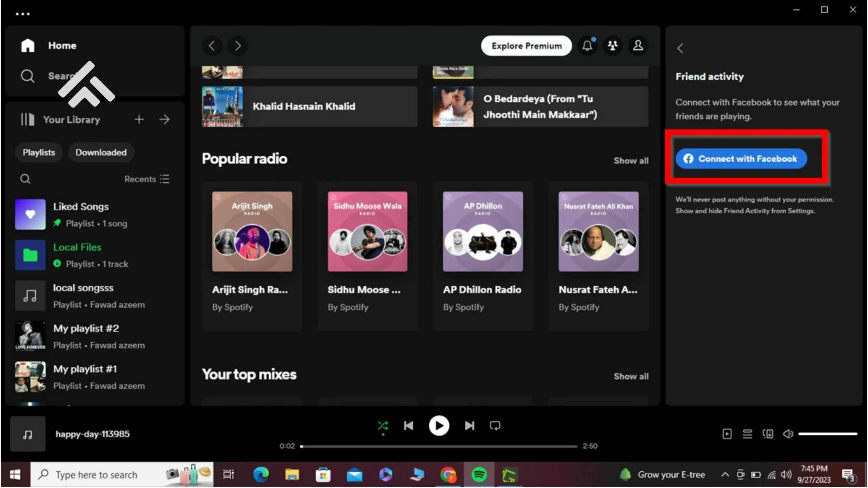Screen dimensions: 868x488
Task: Open AP Dhillon Radio card
Action: click(x=483, y=256)
